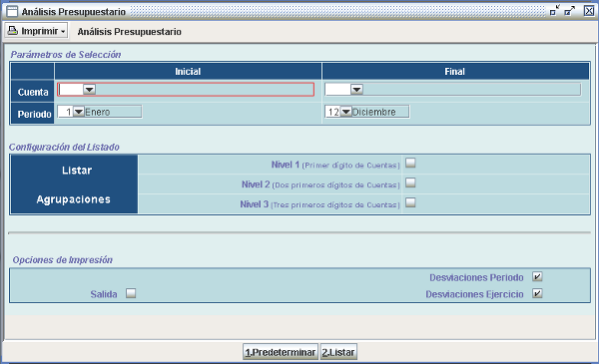The width and height of the screenshot is (599, 364).
Task: Open the Cuenta Final dropdown arrow
Action: 356,90
